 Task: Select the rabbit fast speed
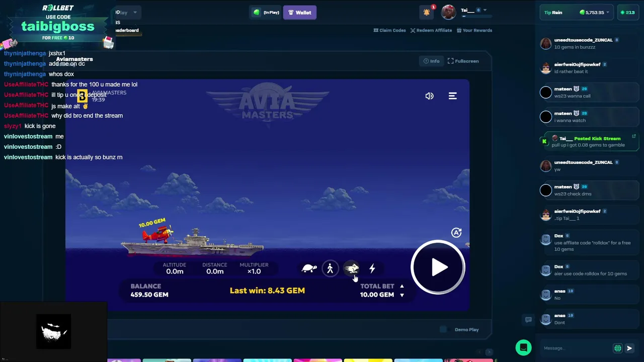(351, 268)
